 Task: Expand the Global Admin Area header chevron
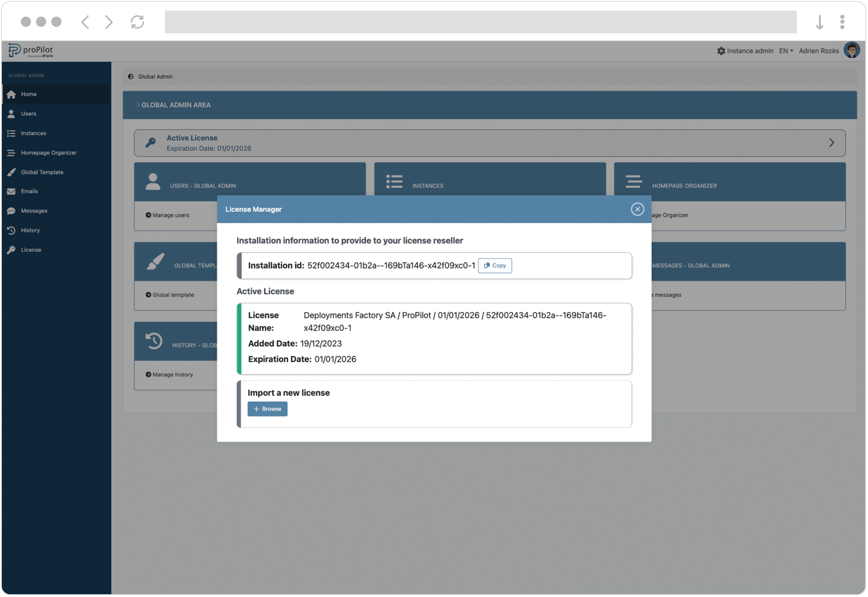click(x=138, y=105)
